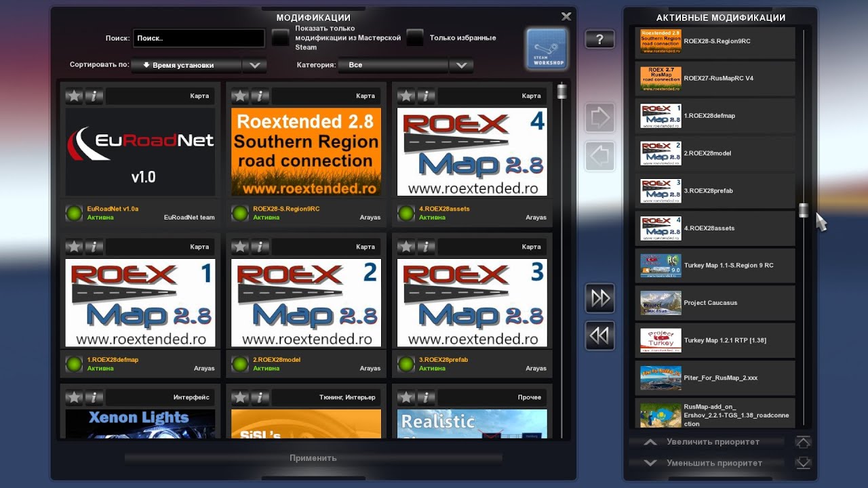Screen dimensions: 868x488
Task: Select ROEX27-RusMapRC V4 in active list
Action: (x=715, y=79)
